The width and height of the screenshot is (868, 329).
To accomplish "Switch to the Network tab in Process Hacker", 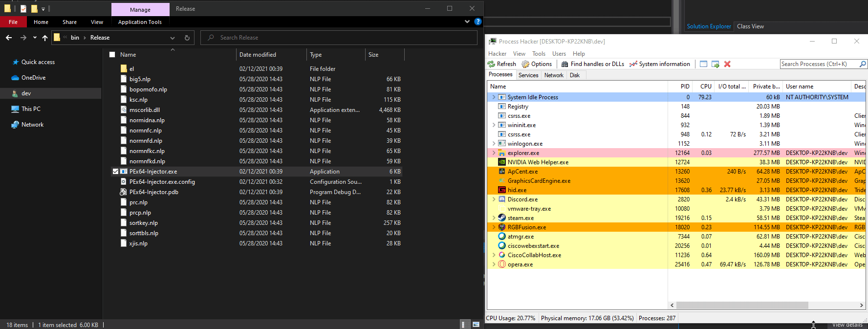I will click(554, 75).
